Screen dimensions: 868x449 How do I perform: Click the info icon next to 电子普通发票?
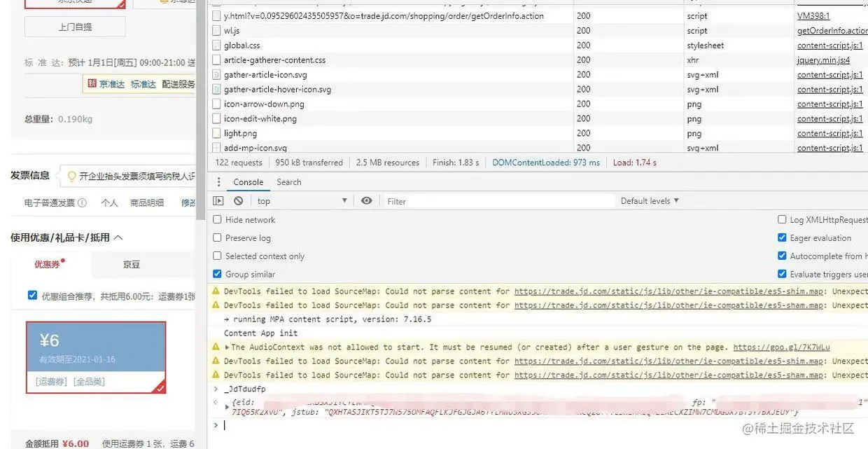tap(82, 202)
